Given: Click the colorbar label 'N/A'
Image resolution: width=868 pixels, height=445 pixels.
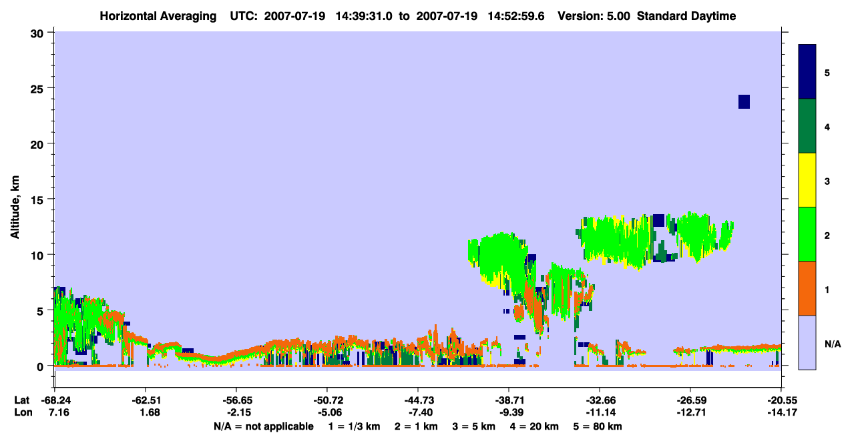Looking at the screenshot, I should 833,344.
